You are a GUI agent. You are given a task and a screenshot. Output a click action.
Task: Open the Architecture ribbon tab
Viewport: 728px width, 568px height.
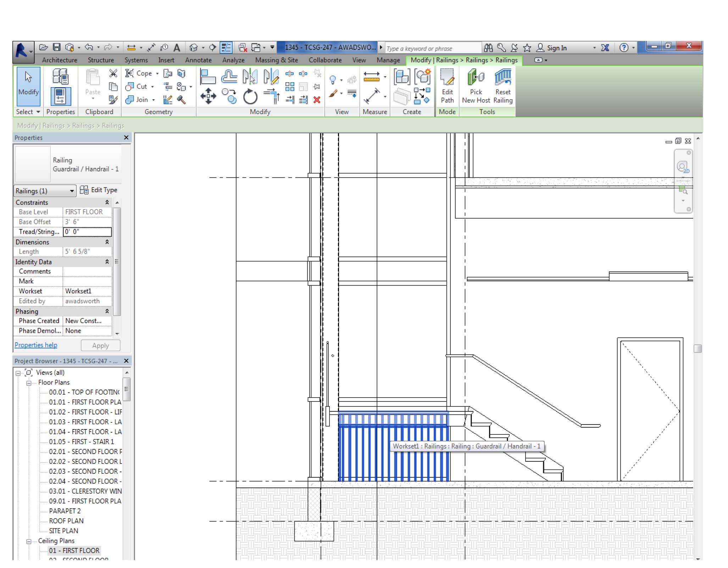coord(59,60)
